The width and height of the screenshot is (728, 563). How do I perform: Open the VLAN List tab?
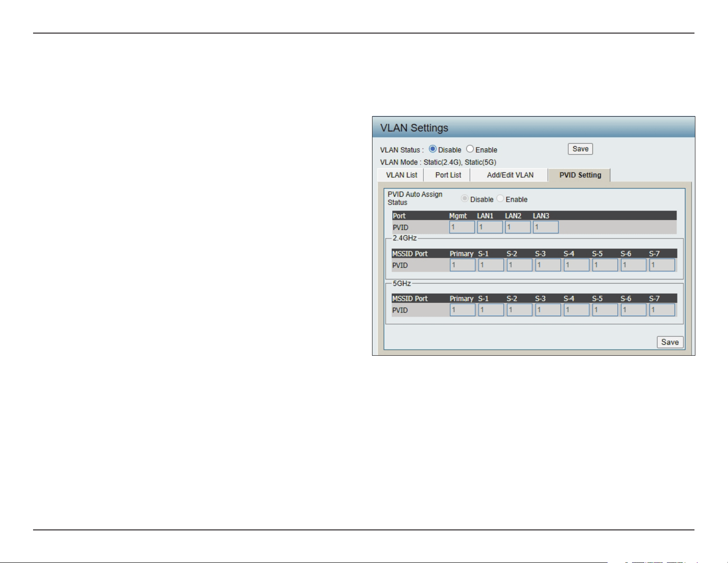click(x=401, y=175)
